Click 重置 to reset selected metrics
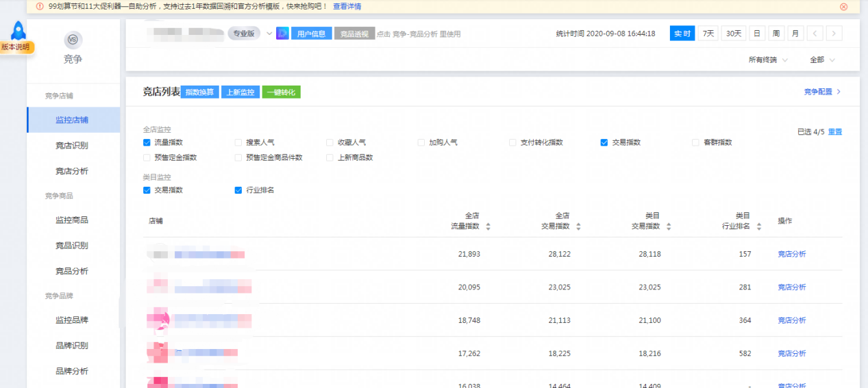The width and height of the screenshot is (868, 388). 835,131
